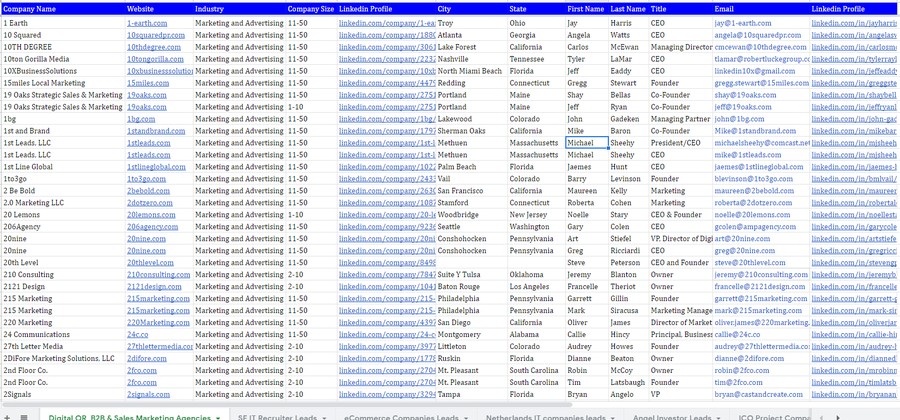Select the Last Name header cell

pyautogui.click(x=629, y=9)
